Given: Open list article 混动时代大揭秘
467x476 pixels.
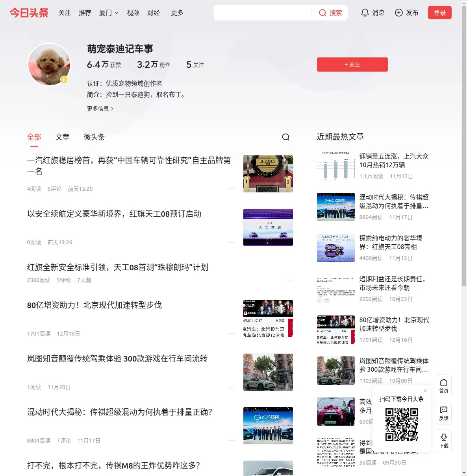Looking at the screenshot, I should [x=120, y=412].
